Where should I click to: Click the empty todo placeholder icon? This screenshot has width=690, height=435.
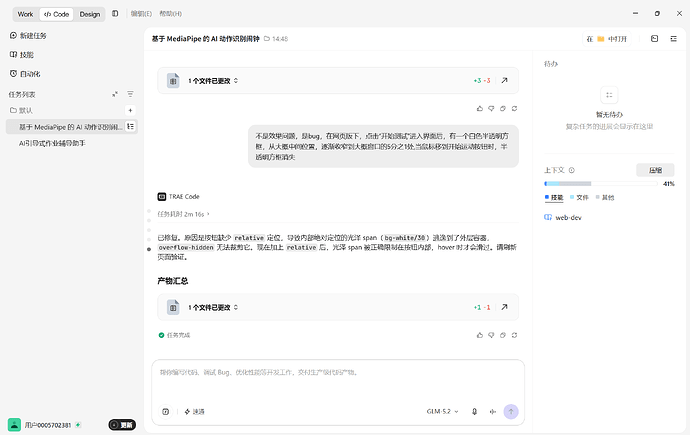[x=609, y=95]
